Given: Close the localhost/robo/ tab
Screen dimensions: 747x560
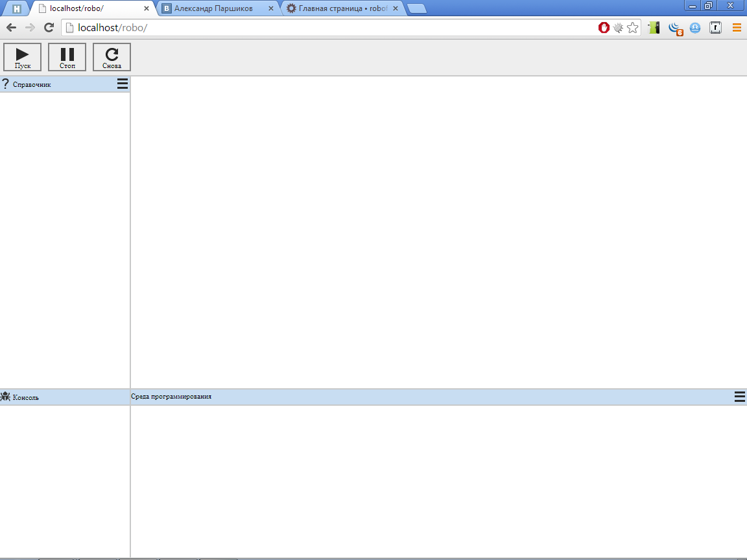Looking at the screenshot, I should [147, 8].
